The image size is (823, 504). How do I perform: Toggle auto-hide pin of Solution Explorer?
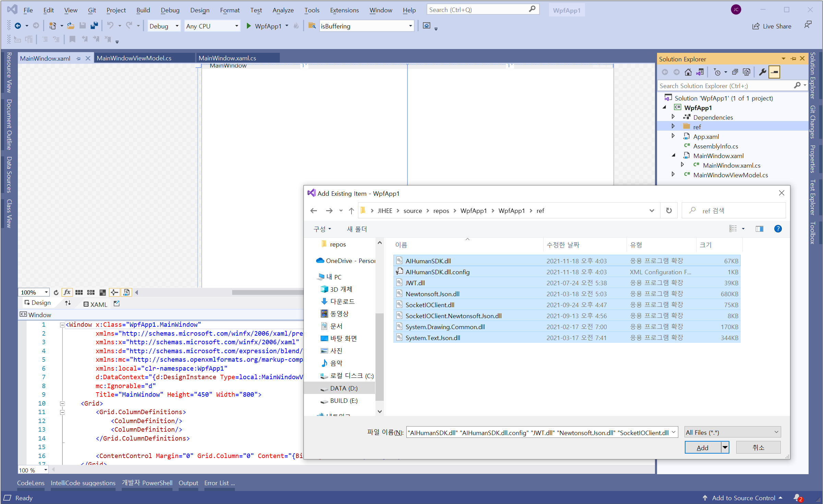click(793, 59)
